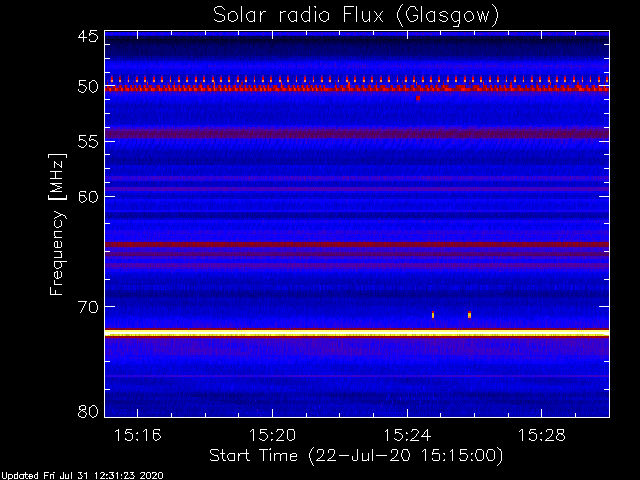Image resolution: width=640 pixels, height=480 pixels.
Task: Select the 'Start Time (22-Jul-20 15:15:00)' label
Action: tap(356, 456)
